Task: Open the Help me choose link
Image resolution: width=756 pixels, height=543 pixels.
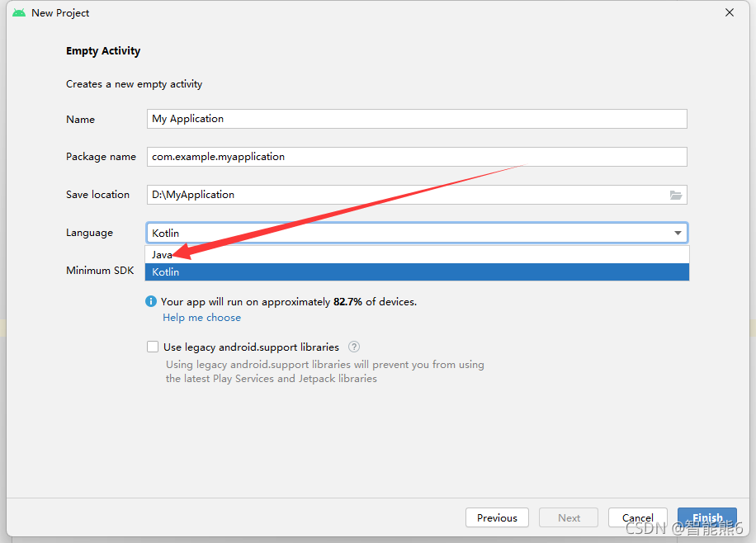Action: point(201,318)
